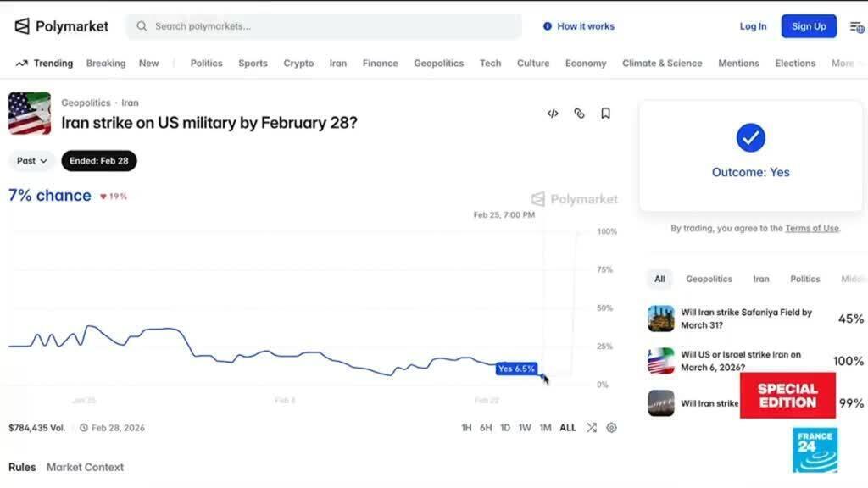Open the search magnifier icon
This screenshot has height=488, width=868.
(x=141, y=26)
